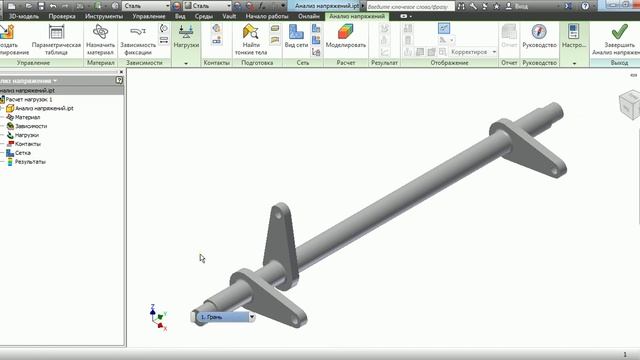Add a Зависимость фиксации constraint
Image resolution: width=640 pixels, height=360 pixels.
pyautogui.click(x=138, y=40)
